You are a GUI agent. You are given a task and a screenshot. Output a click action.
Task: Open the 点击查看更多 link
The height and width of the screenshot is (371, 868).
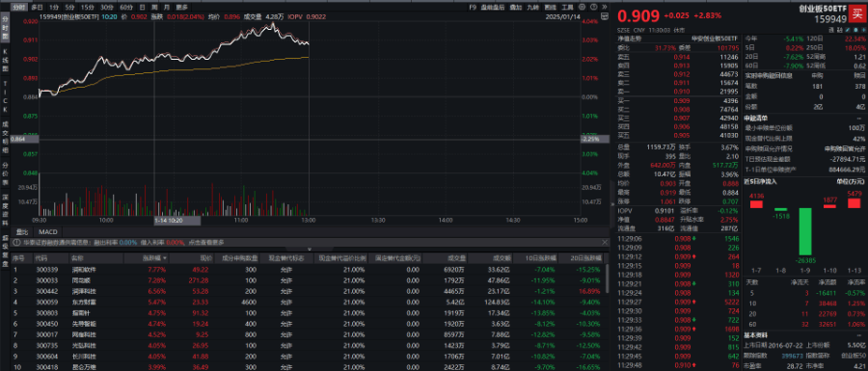pyautogui.click(x=206, y=242)
